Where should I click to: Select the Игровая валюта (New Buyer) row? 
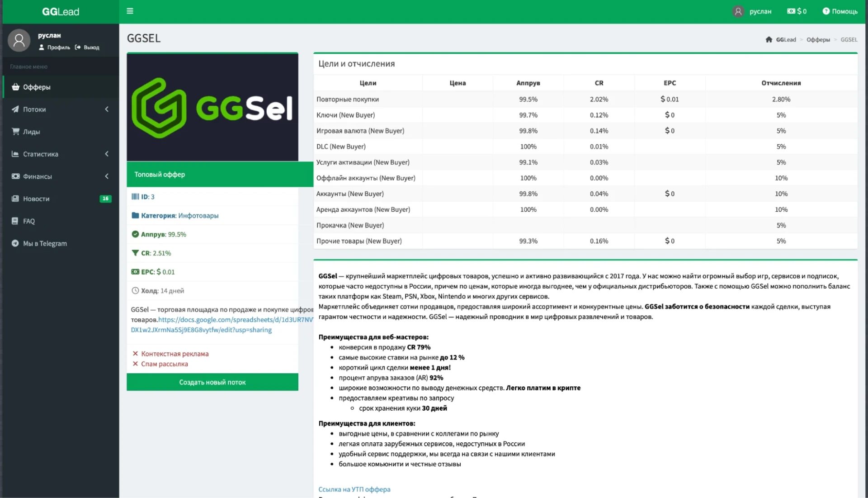click(x=585, y=131)
